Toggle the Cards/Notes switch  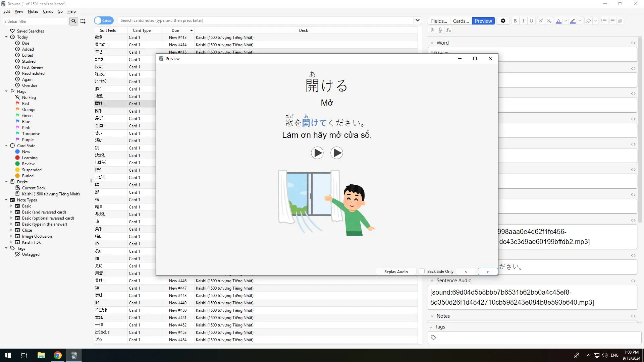(x=104, y=20)
